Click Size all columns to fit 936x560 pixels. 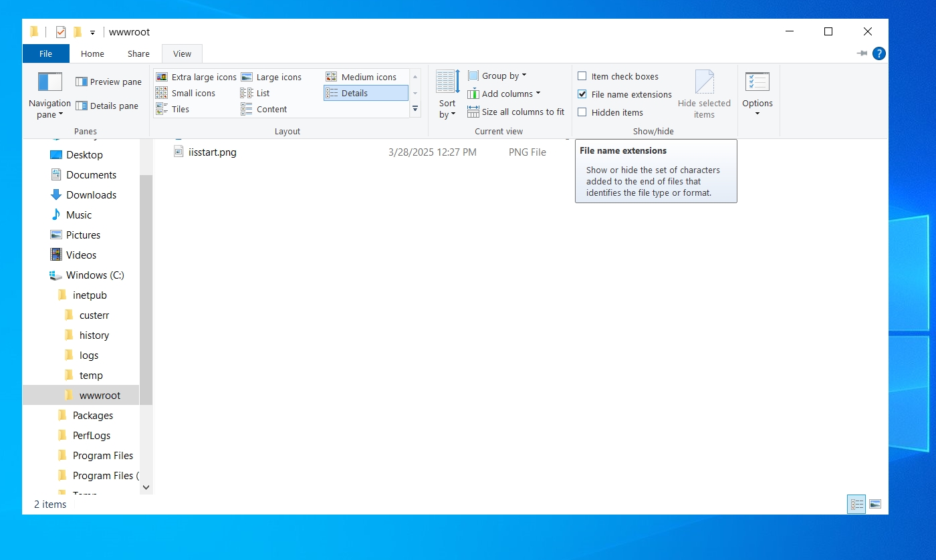click(516, 112)
